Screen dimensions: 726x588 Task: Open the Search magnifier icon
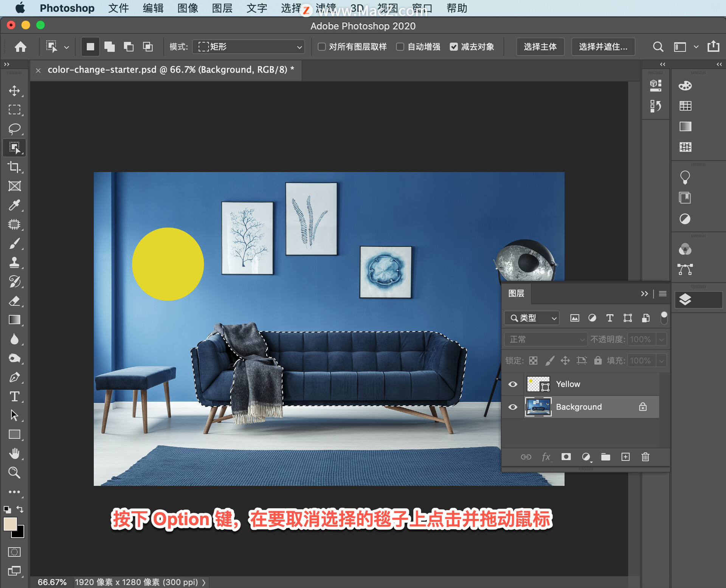pos(658,47)
